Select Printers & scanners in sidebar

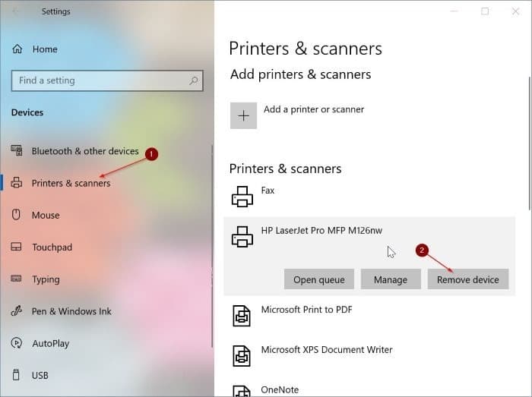[x=71, y=183]
